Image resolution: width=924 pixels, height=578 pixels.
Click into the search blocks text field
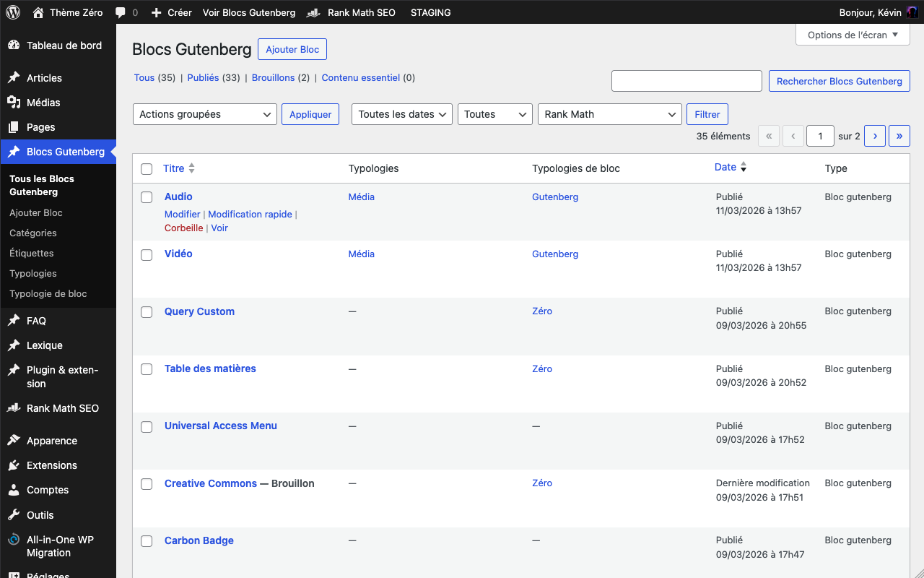point(687,81)
